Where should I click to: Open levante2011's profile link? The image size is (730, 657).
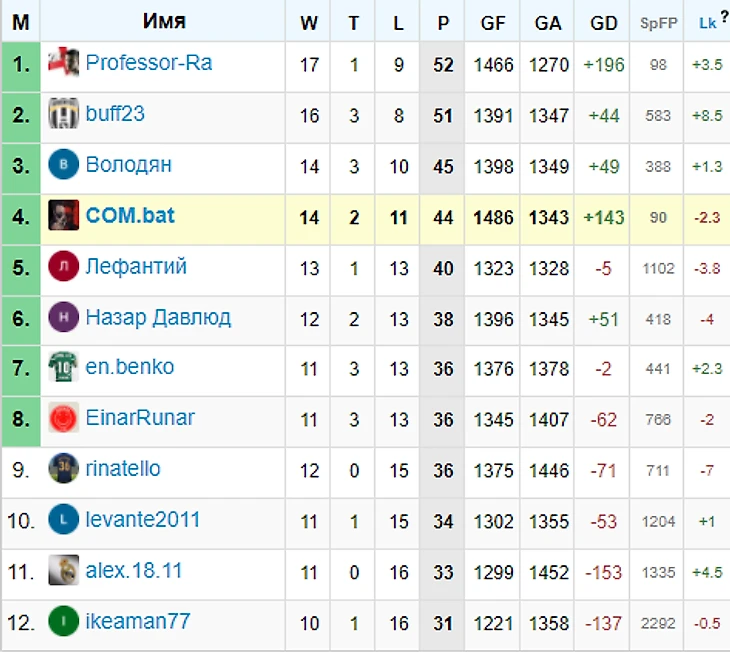[142, 520]
